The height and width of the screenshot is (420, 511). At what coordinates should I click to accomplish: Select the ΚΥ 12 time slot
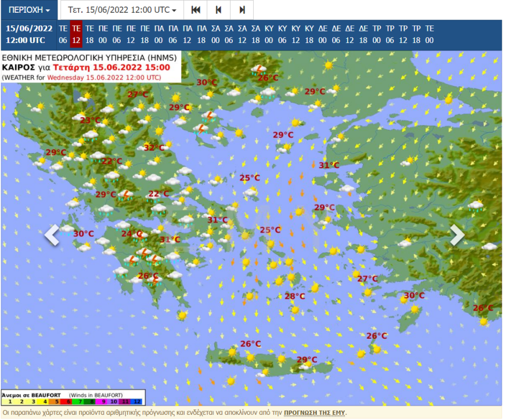(296, 34)
